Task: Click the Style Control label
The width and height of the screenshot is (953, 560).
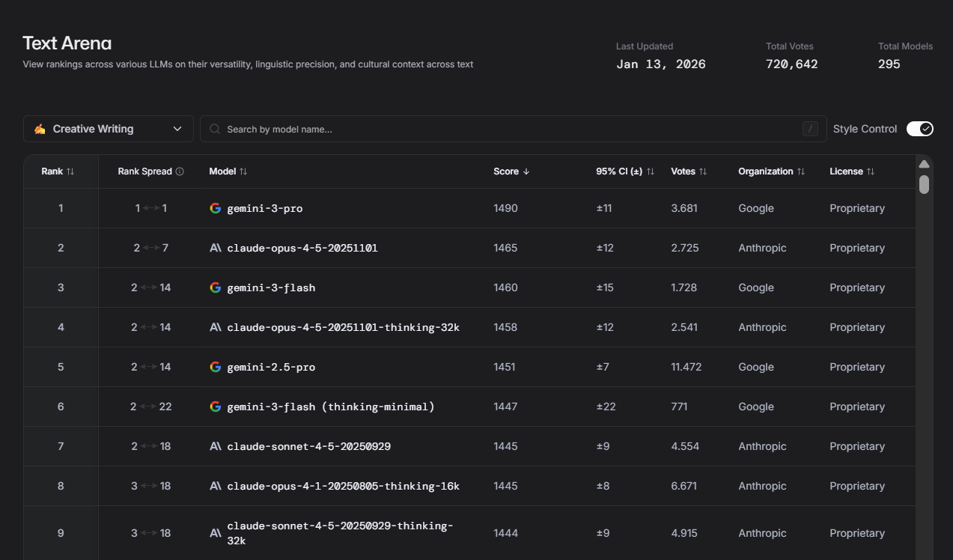Action: point(865,129)
